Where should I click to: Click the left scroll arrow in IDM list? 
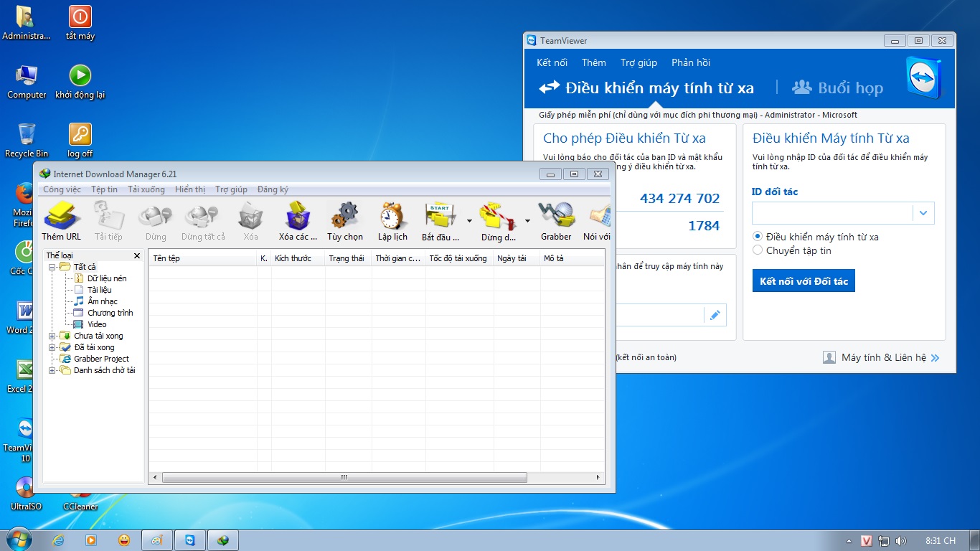click(155, 477)
